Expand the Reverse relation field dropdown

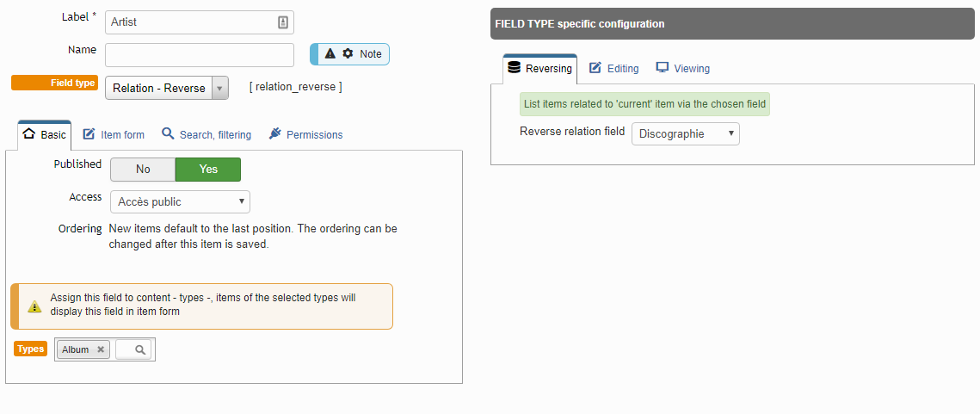tap(686, 133)
